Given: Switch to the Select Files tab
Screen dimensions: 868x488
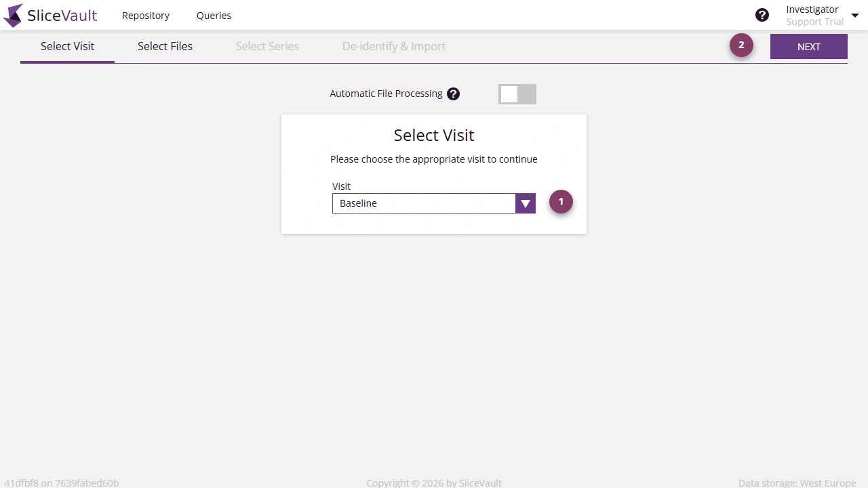Looking at the screenshot, I should 165,46.
